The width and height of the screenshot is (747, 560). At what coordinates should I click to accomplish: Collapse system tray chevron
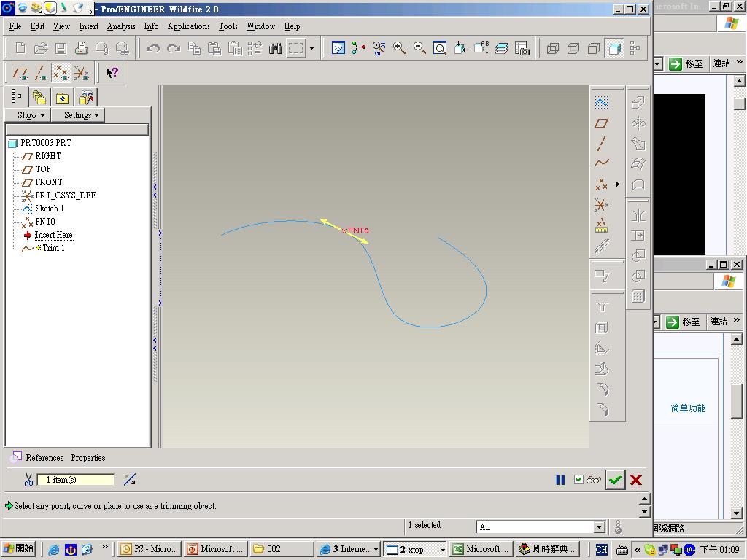638,550
